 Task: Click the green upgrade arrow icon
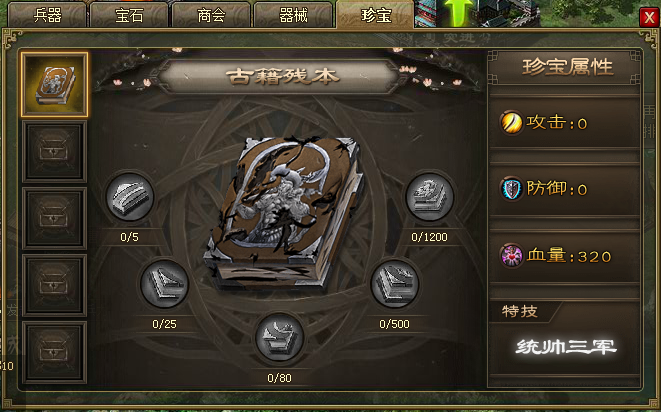[x=459, y=13]
